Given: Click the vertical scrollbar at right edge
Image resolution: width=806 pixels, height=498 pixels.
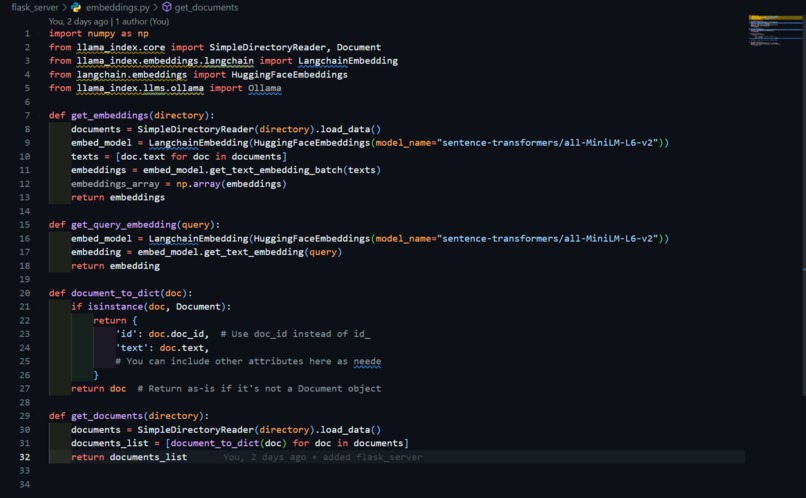Looking at the screenshot, I should (x=804, y=206).
